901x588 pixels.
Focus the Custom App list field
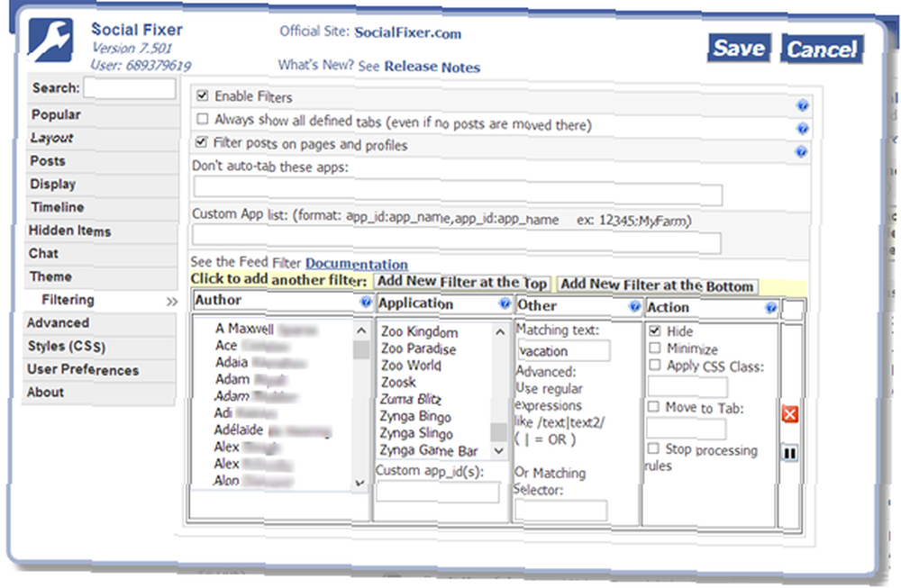tap(457, 240)
